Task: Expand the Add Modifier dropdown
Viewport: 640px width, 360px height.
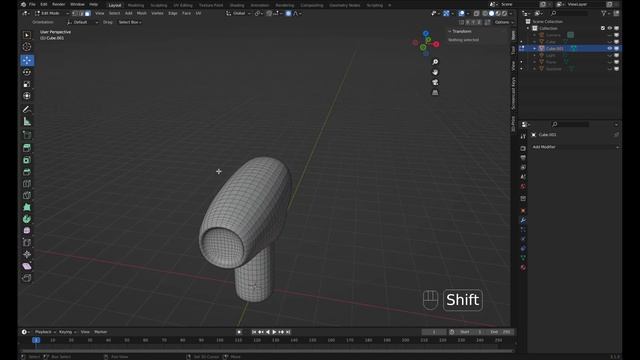Action: (x=575, y=147)
